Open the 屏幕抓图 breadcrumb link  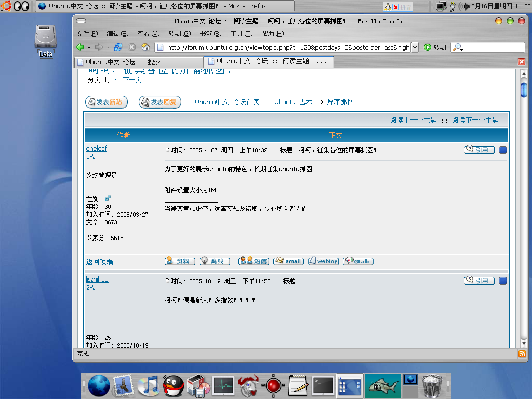click(x=340, y=102)
